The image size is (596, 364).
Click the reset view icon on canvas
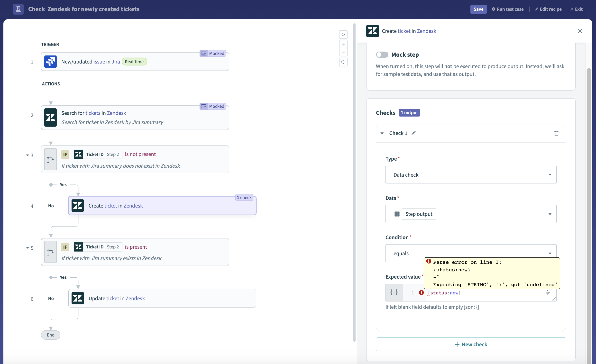coord(343,34)
